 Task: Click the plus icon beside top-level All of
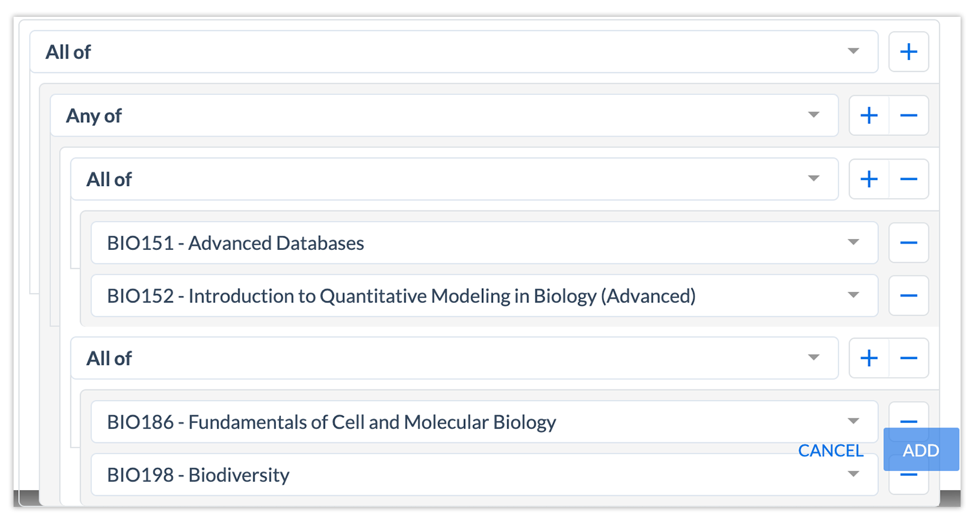(x=908, y=52)
